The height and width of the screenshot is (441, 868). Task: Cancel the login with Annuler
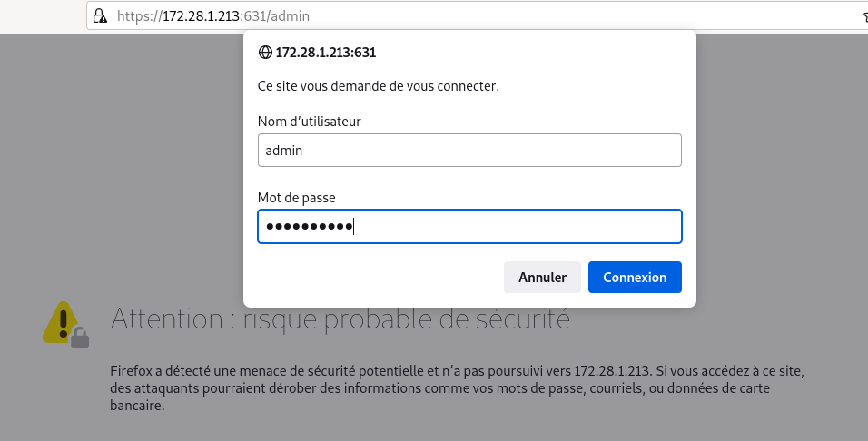point(542,278)
